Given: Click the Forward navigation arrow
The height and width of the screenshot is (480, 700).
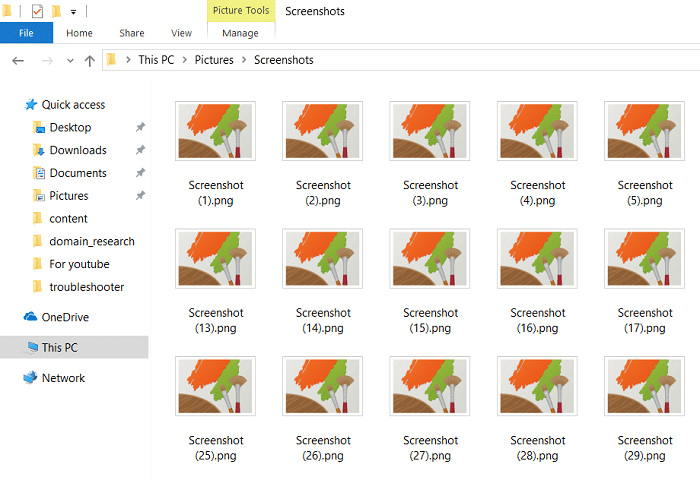Looking at the screenshot, I should (47, 60).
